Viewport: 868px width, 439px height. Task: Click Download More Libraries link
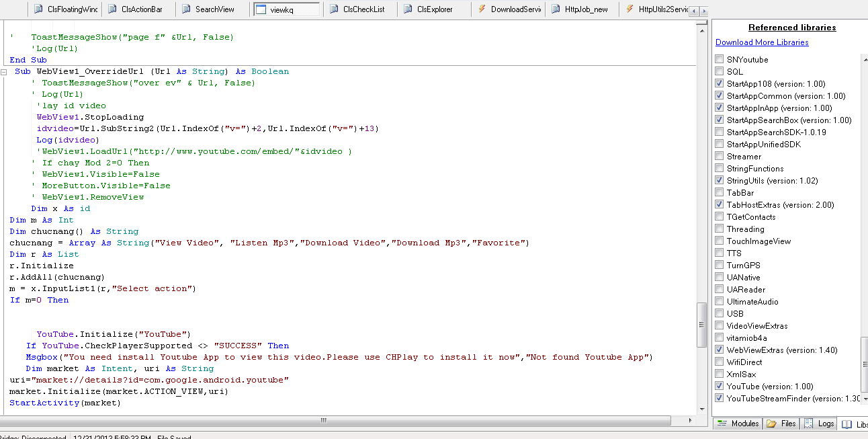click(762, 42)
